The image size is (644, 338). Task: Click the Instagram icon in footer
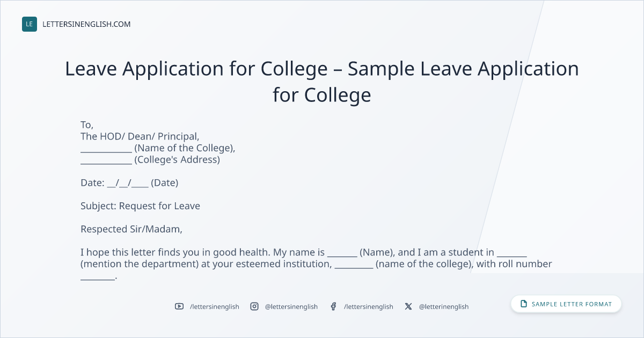254,306
